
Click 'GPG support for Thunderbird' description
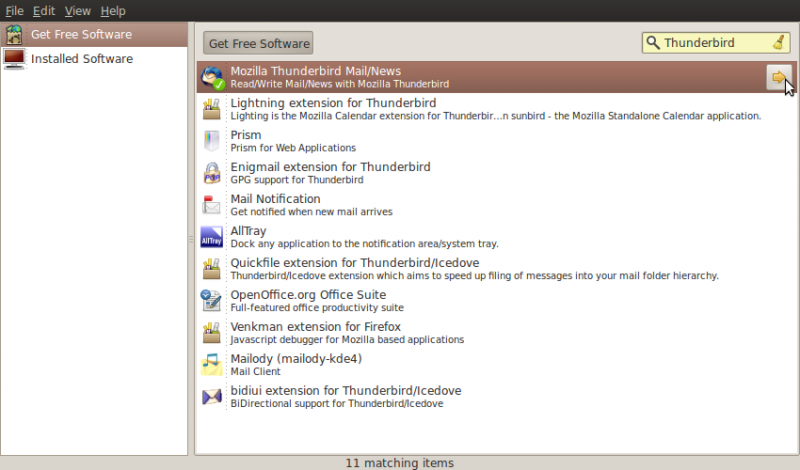tap(297, 180)
